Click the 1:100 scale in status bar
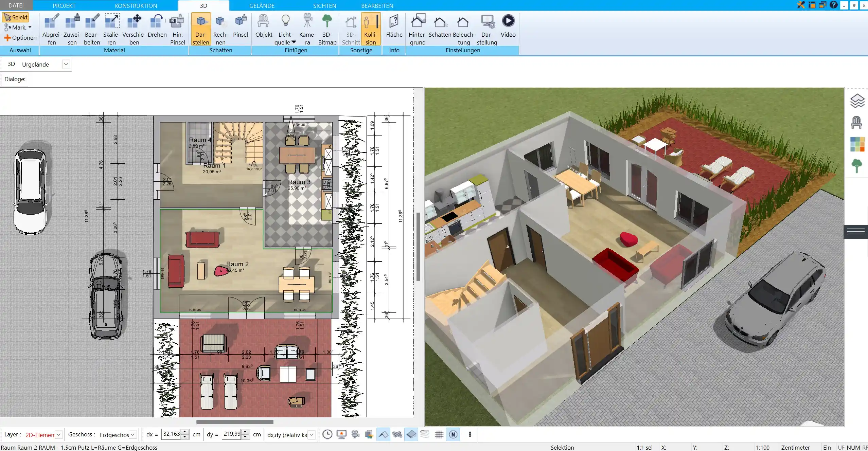The width and height of the screenshot is (868, 451). [763, 448]
